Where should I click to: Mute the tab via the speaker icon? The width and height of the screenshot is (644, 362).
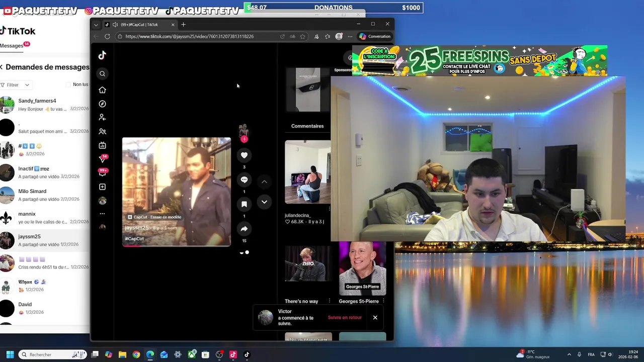click(115, 25)
